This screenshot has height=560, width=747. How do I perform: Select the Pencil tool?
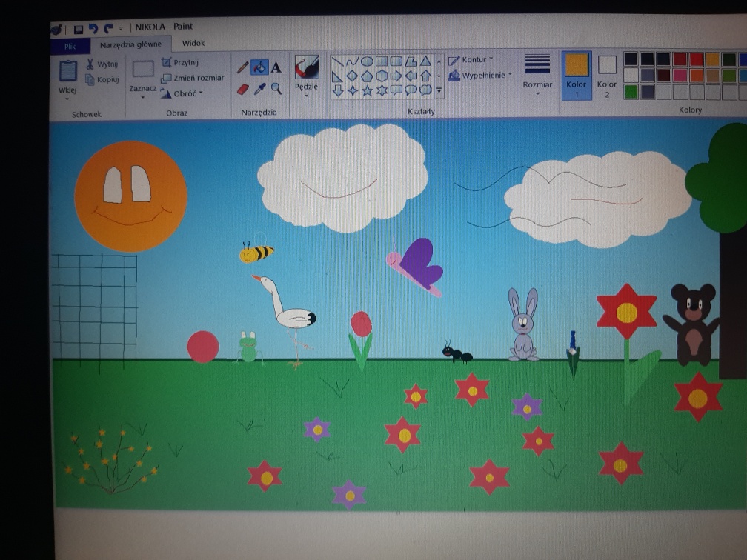pos(242,67)
